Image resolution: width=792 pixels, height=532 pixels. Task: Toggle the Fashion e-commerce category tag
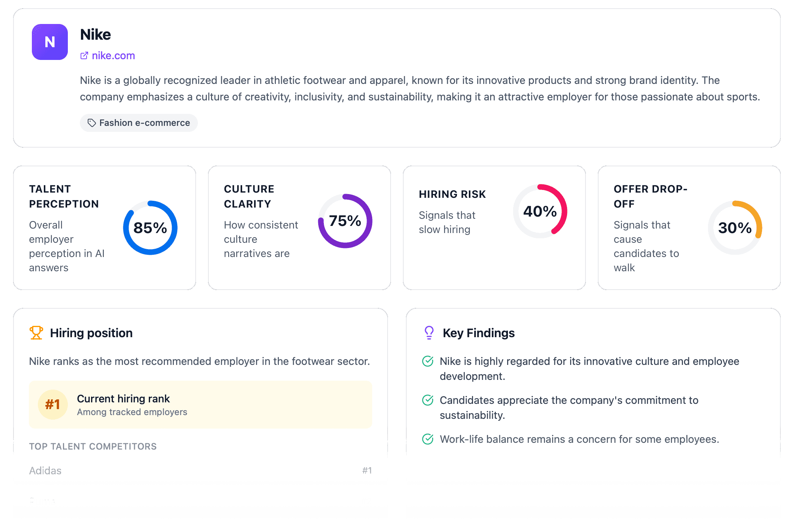coord(139,123)
